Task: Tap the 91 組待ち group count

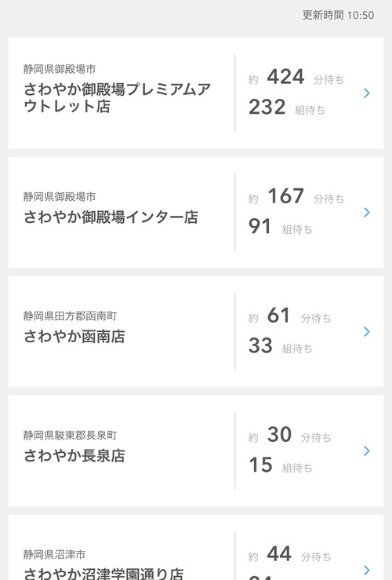Action: coord(281,227)
